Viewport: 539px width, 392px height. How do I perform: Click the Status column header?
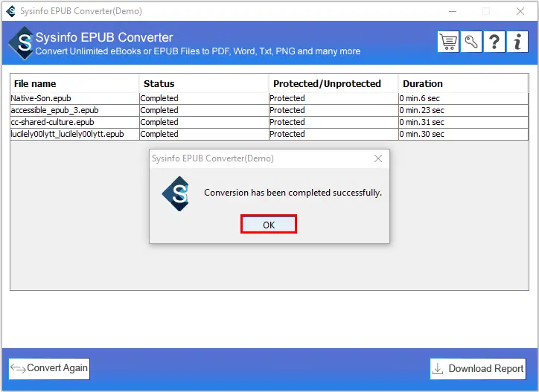click(204, 83)
